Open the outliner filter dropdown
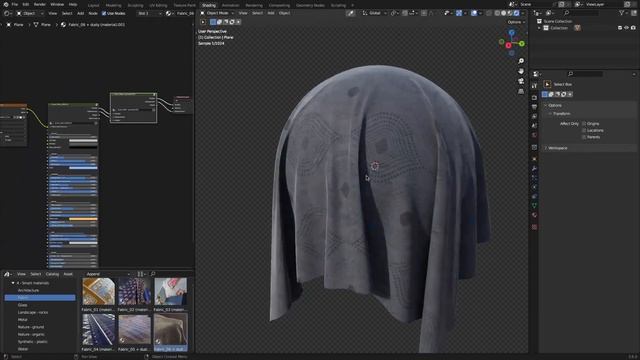This screenshot has height=360, width=640. coord(623,13)
